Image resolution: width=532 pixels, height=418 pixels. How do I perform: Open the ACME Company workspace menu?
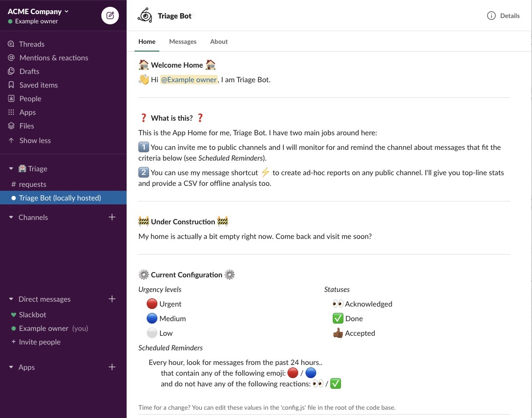click(x=38, y=11)
